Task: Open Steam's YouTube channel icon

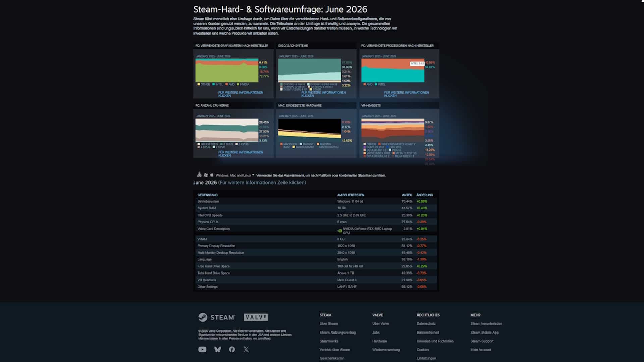Action: (x=202, y=349)
